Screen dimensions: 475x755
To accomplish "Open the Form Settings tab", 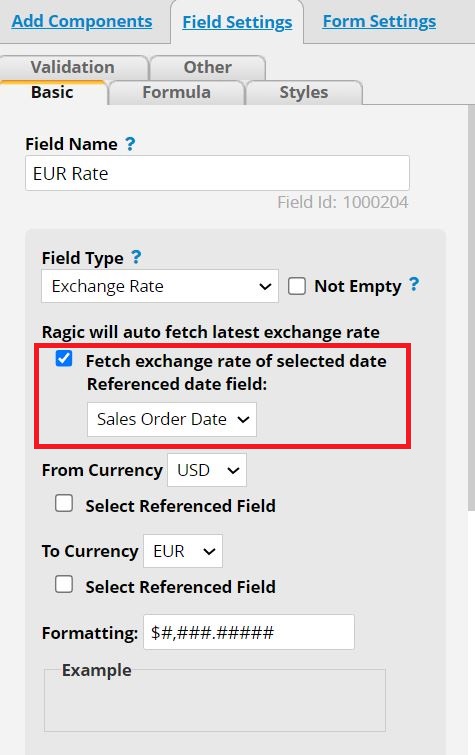I will 379,21.
